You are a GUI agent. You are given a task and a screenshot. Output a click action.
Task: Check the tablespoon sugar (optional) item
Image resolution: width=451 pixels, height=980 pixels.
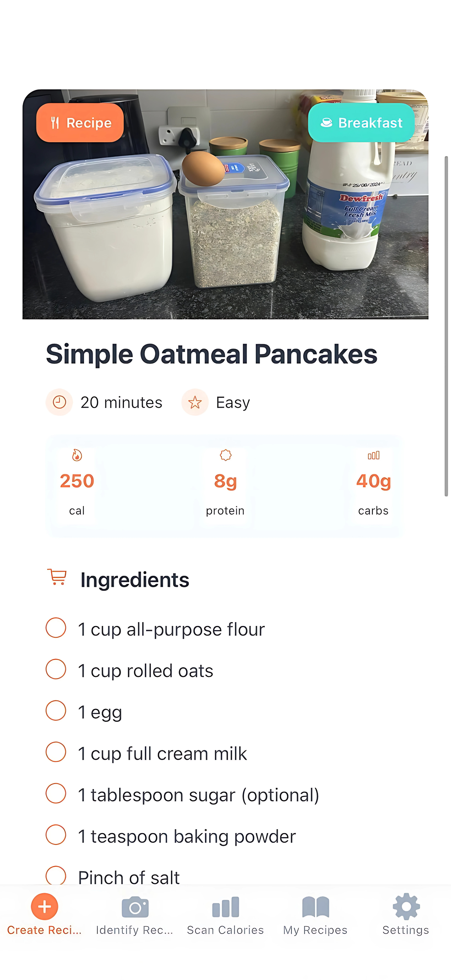tap(56, 793)
